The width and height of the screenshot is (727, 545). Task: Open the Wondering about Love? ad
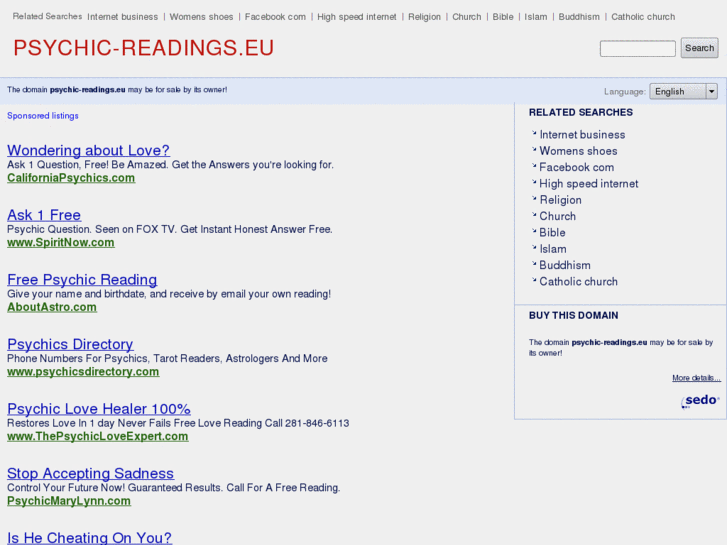[x=88, y=150]
